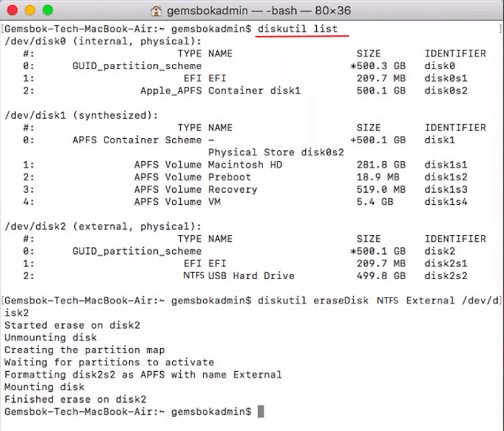Click the Formatting disk2s2 as APFS line
The image size is (504, 431).
pos(143,375)
